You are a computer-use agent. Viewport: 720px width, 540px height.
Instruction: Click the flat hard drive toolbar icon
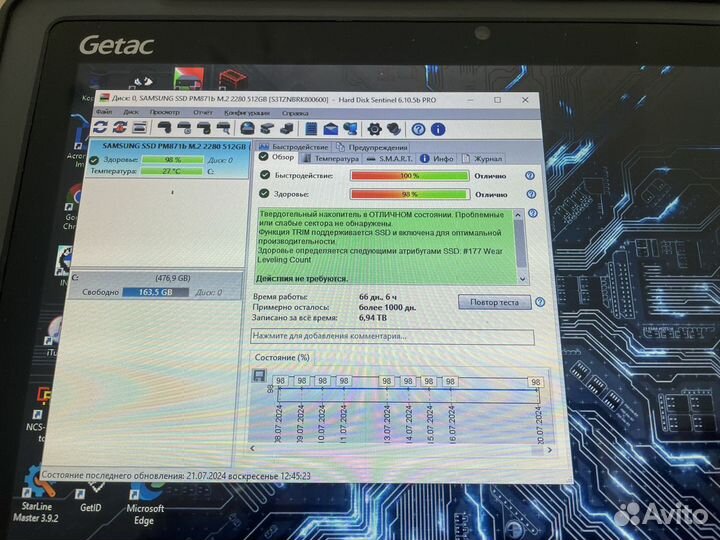point(267,129)
